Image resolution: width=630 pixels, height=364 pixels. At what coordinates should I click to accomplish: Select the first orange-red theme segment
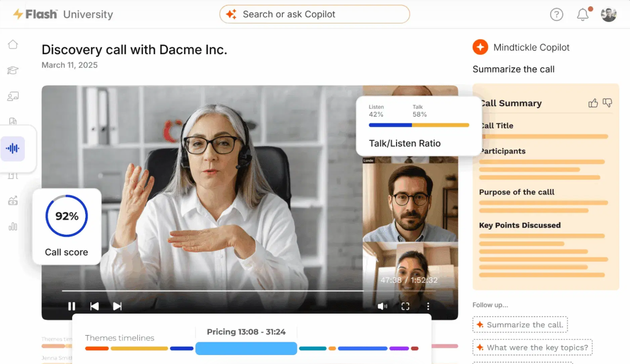tap(97, 348)
